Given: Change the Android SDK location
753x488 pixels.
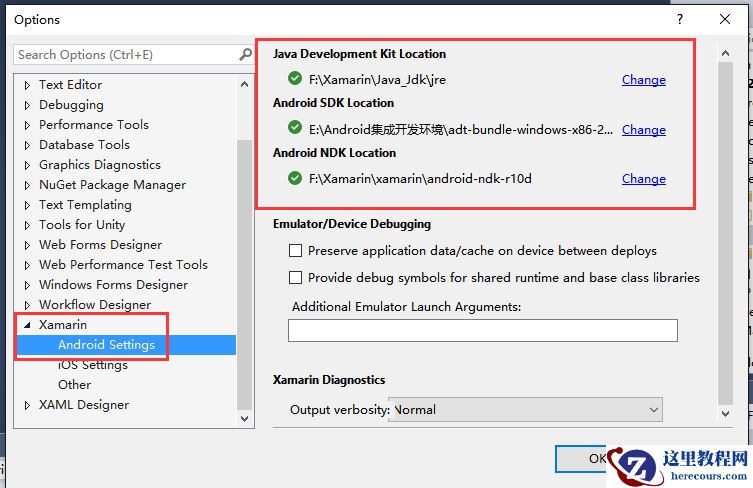Looking at the screenshot, I should click(x=644, y=130).
